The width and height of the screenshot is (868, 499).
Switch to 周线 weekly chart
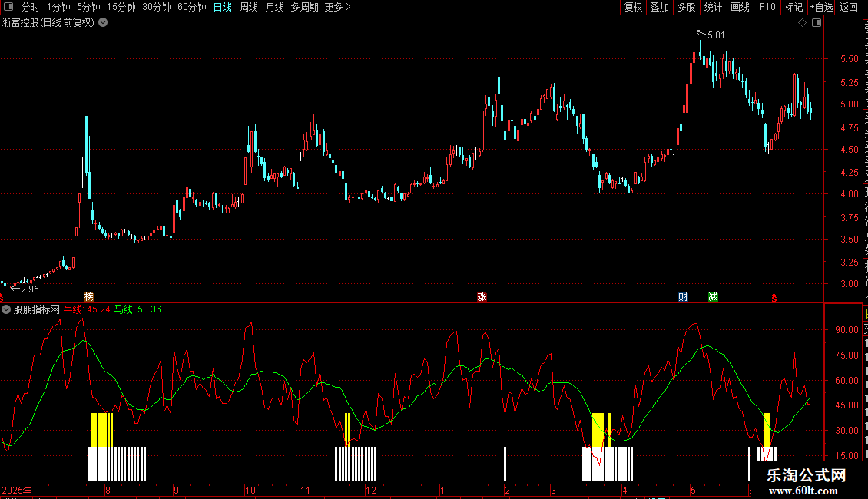click(x=249, y=7)
